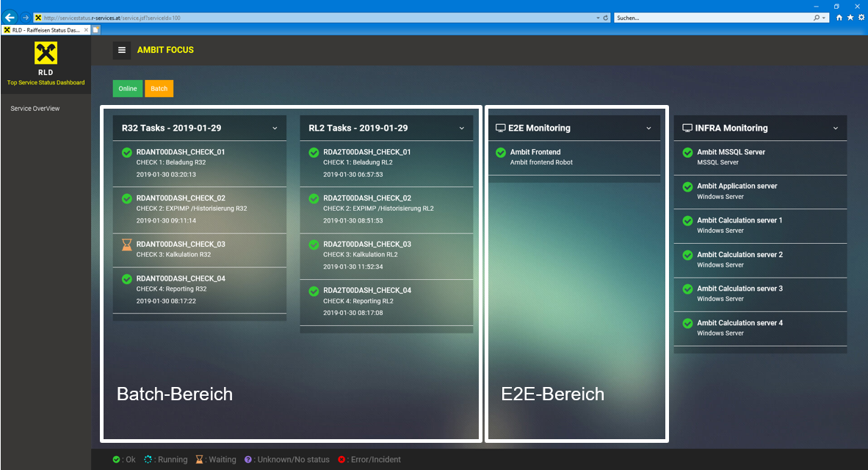Click the green status icon for Ambit Frontend
Image resolution: width=868 pixels, height=470 pixels.
tap(501, 152)
